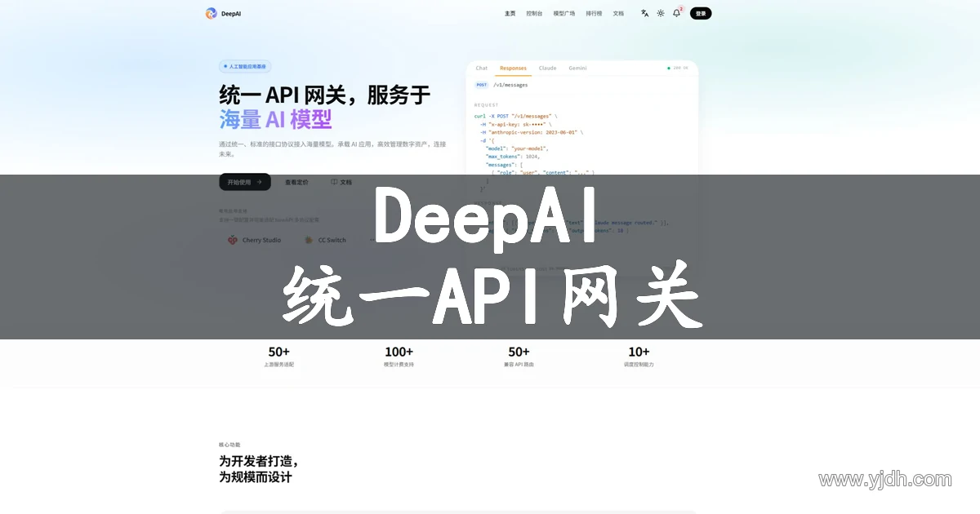
Task: Click the 核心功能 section label
Action: (x=229, y=445)
